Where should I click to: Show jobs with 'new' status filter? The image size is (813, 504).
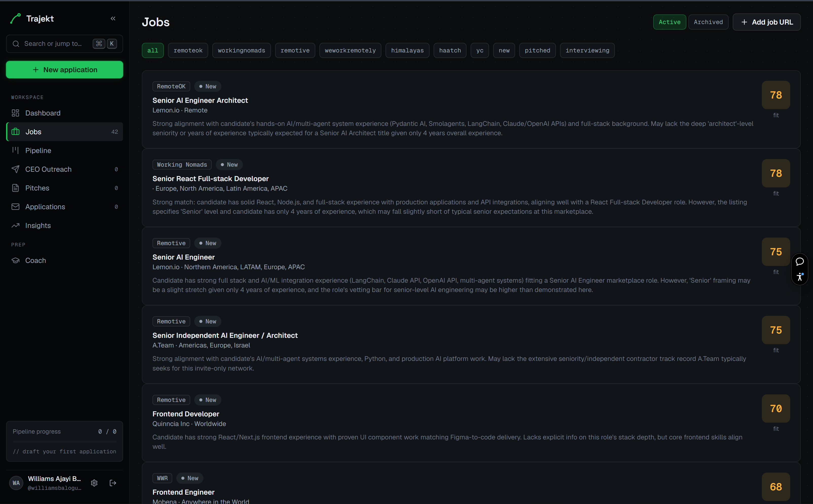click(x=504, y=50)
